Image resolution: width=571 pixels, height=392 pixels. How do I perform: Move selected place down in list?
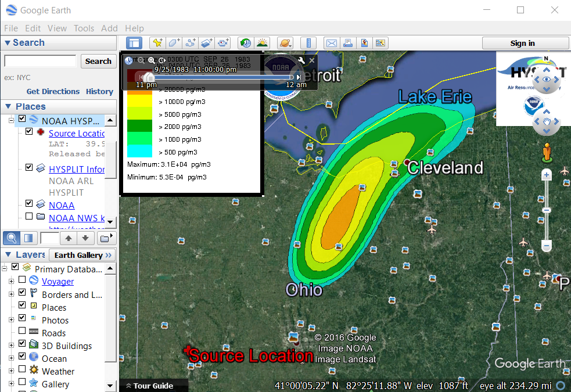click(85, 238)
